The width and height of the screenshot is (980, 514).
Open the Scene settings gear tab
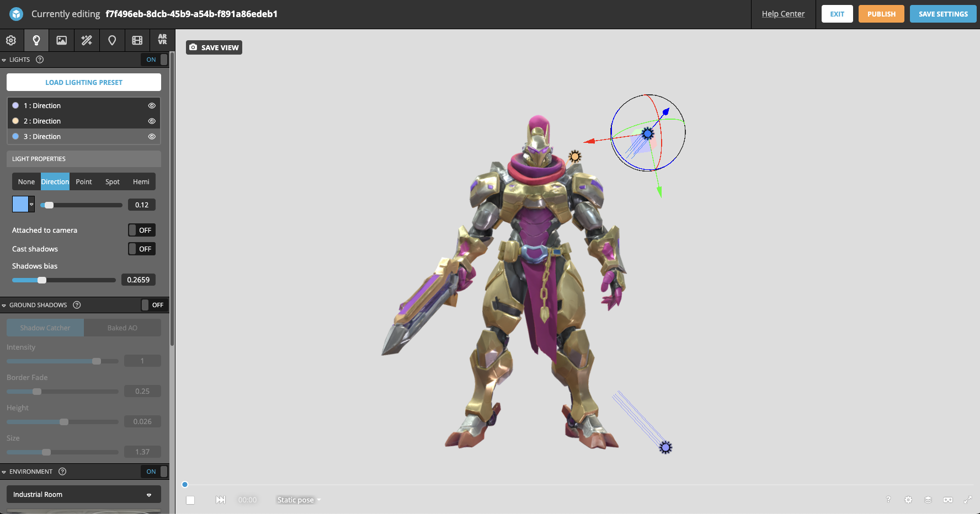[11, 40]
